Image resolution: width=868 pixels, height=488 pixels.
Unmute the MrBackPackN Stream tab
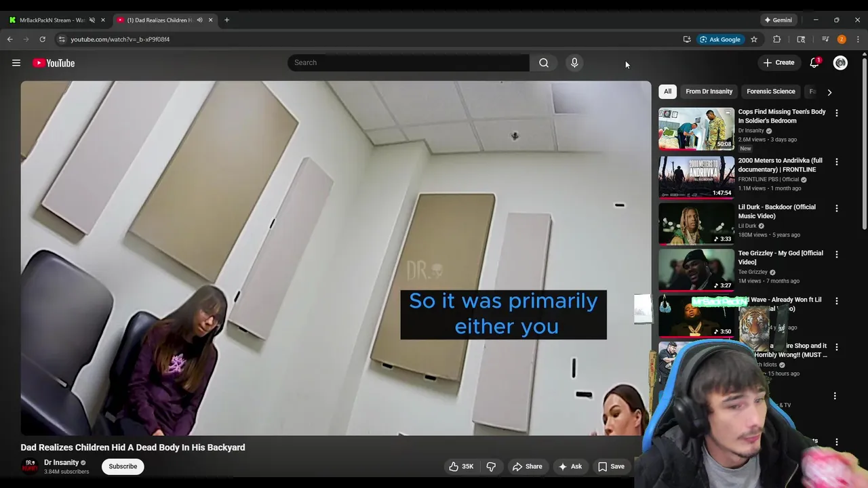point(92,20)
